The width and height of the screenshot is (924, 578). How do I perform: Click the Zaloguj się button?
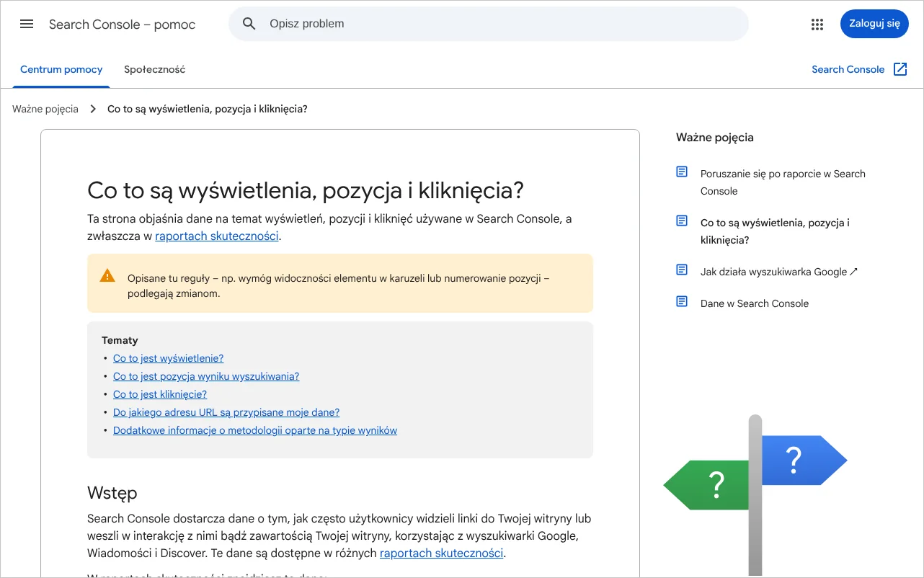pyautogui.click(x=874, y=24)
